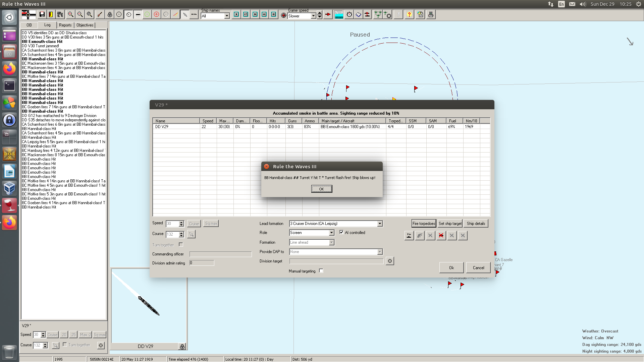The height and width of the screenshot is (362, 644).
Task: Click the Ship details button
Action: 476,224
